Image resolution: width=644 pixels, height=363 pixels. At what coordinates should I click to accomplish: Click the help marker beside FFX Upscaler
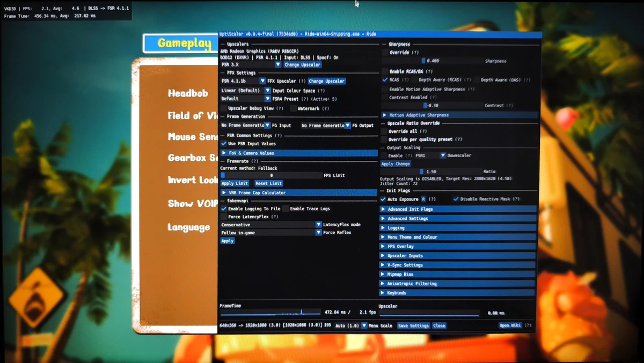302,81
